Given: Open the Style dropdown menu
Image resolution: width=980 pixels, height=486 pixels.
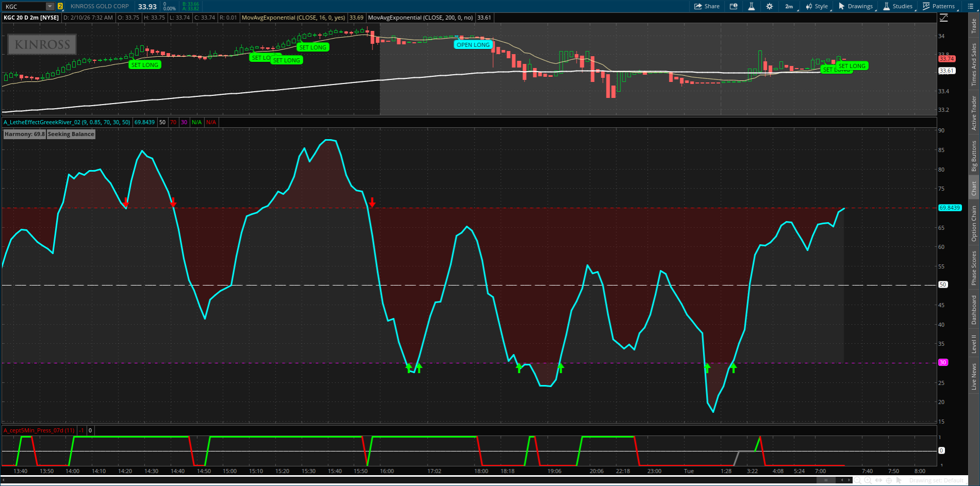Looking at the screenshot, I should [x=817, y=6].
